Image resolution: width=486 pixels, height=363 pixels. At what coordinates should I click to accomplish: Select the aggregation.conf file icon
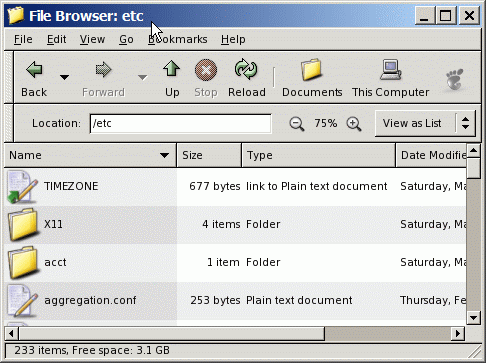pyautogui.click(x=23, y=301)
